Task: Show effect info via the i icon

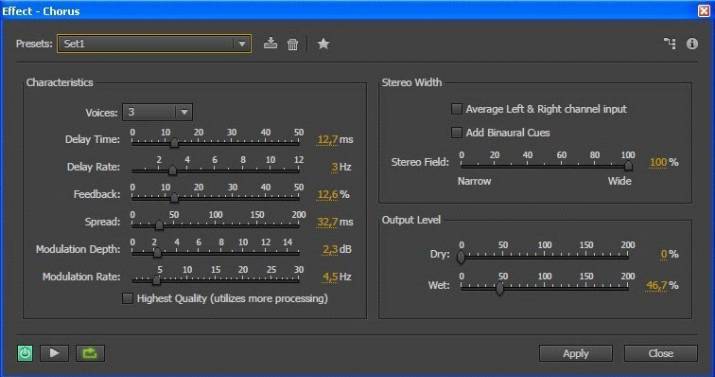Action: pos(692,44)
